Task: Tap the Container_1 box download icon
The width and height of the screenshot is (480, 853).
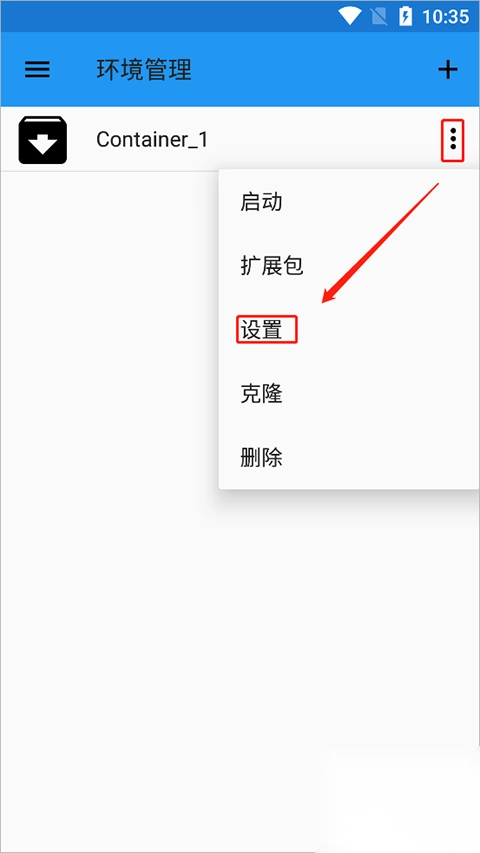Action: coord(42,140)
